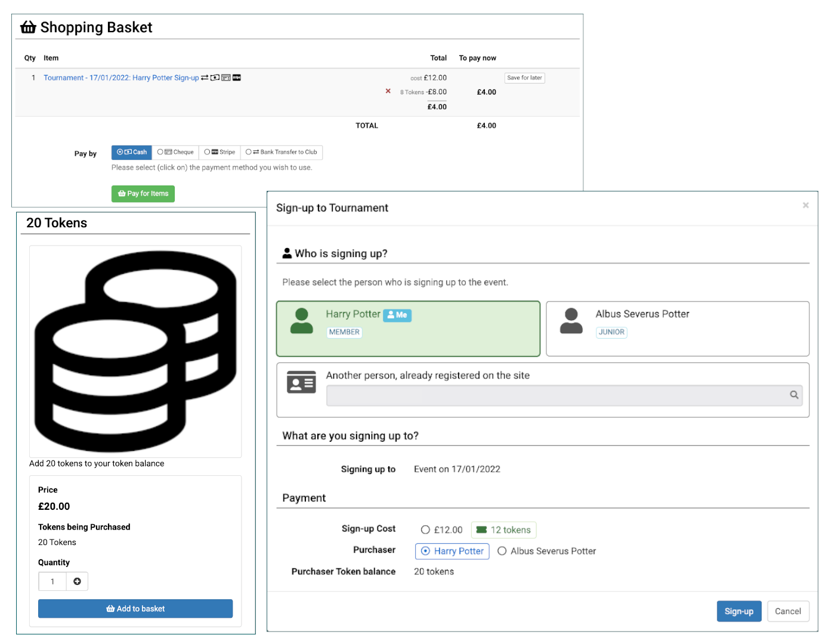Select Stripe payment option
This screenshot has height=644, width=832.
coord(219,152)
